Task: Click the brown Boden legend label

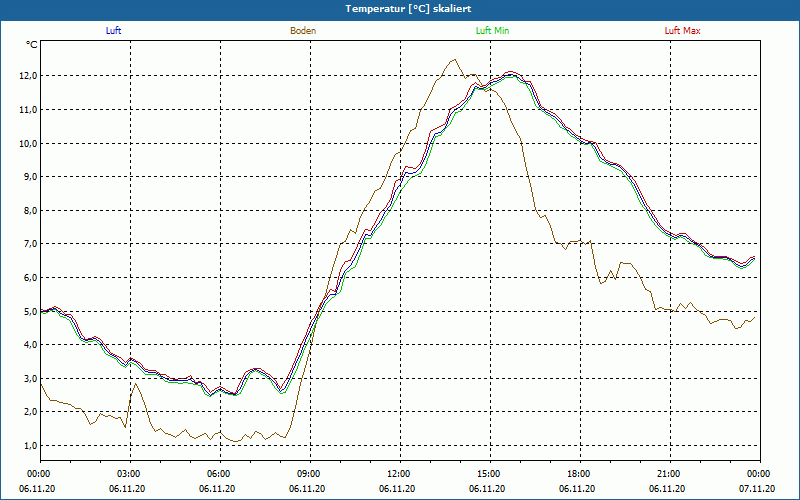Action: 303,31
